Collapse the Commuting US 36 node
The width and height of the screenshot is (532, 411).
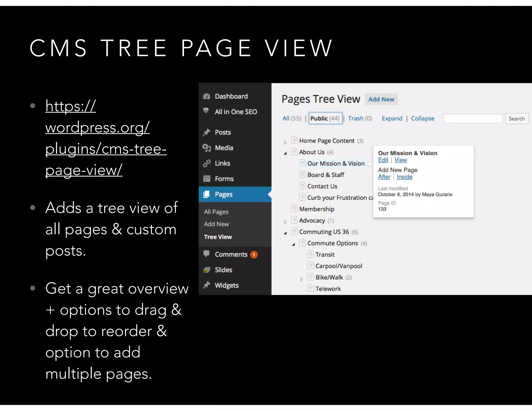[285, 233]
